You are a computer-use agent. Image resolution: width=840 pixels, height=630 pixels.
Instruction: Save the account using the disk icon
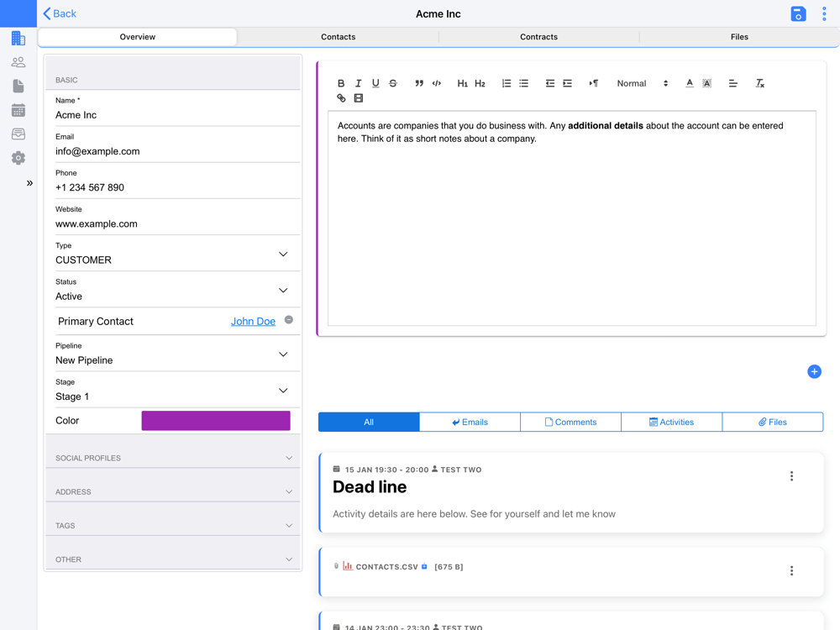click(x=798, y=14)
